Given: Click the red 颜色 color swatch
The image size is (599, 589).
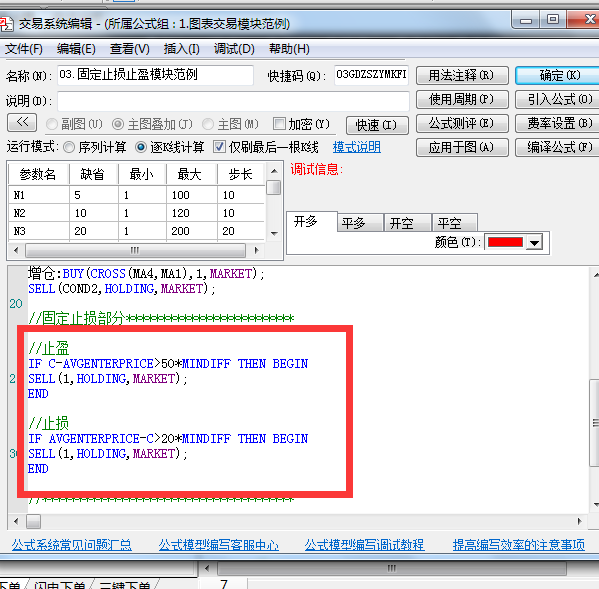Looking at the screenshot, I should pyautogui.click(x=505, y=242).
